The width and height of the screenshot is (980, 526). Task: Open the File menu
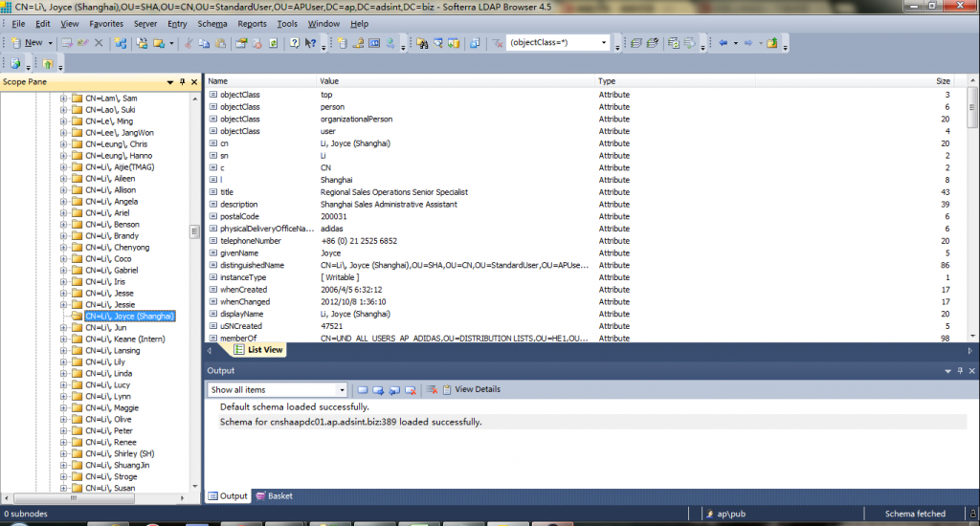pos(18,24)
